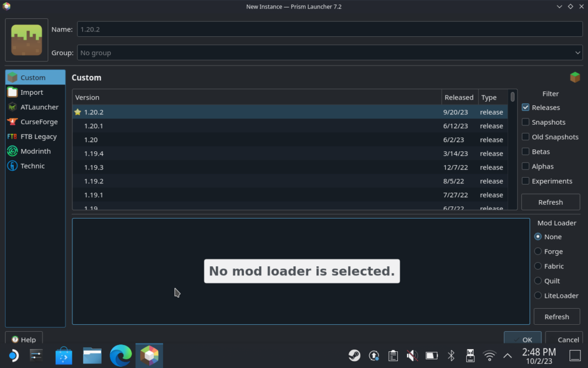Image resolution: width=588 pixels, height=368 pixels.
Task: Expand hidden system tray icons
Action: click(x=508, y=355)
